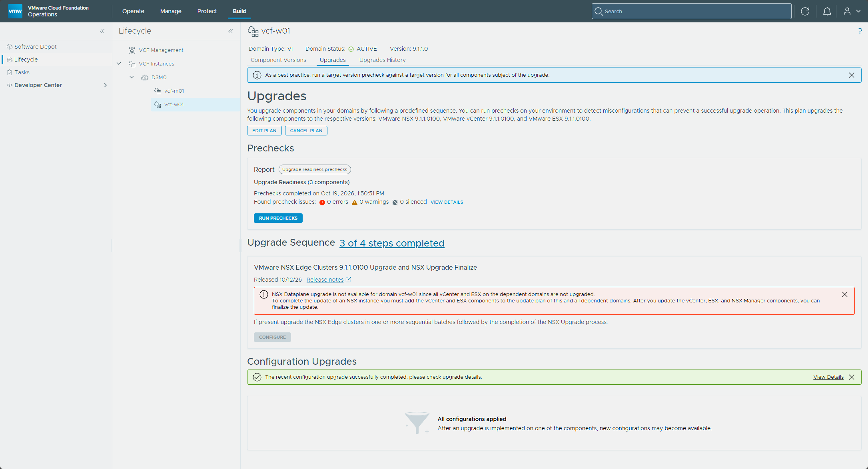Open VIEW DETAILS for precheck issues

pyautogui.click(x=447, y=202)
